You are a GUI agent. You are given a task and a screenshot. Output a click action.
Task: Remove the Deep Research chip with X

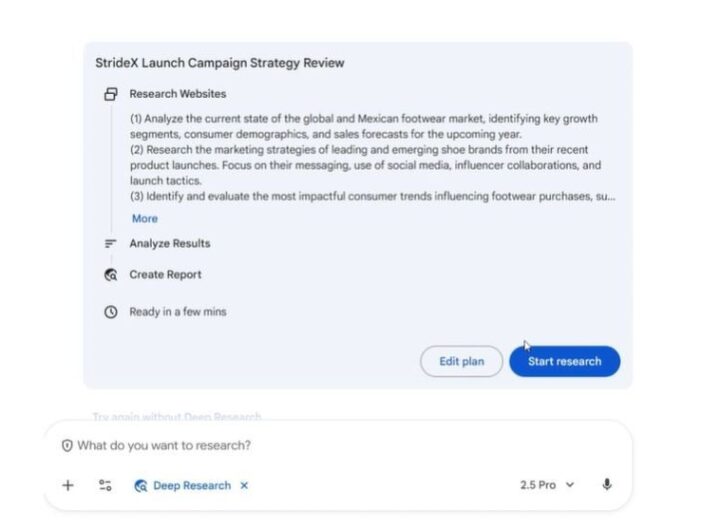pyautogui.click(x=244, y=486)
